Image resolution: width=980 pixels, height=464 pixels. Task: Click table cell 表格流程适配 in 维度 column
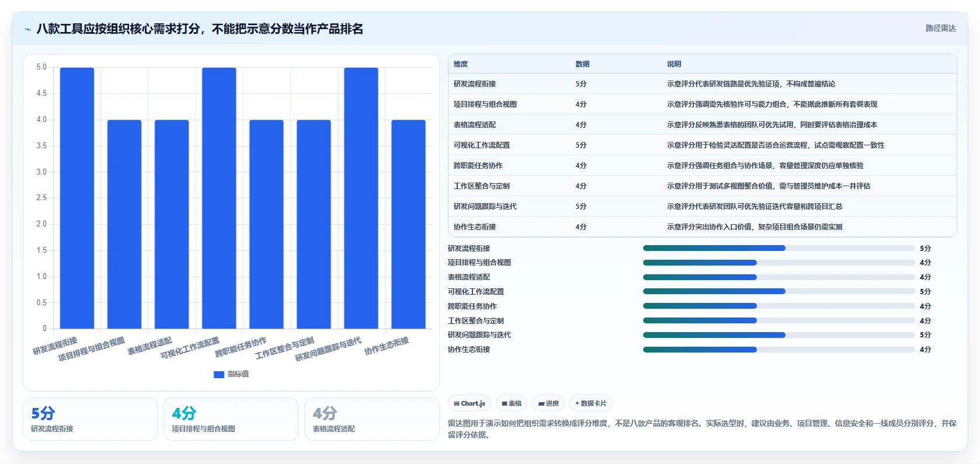pos(475,125)
